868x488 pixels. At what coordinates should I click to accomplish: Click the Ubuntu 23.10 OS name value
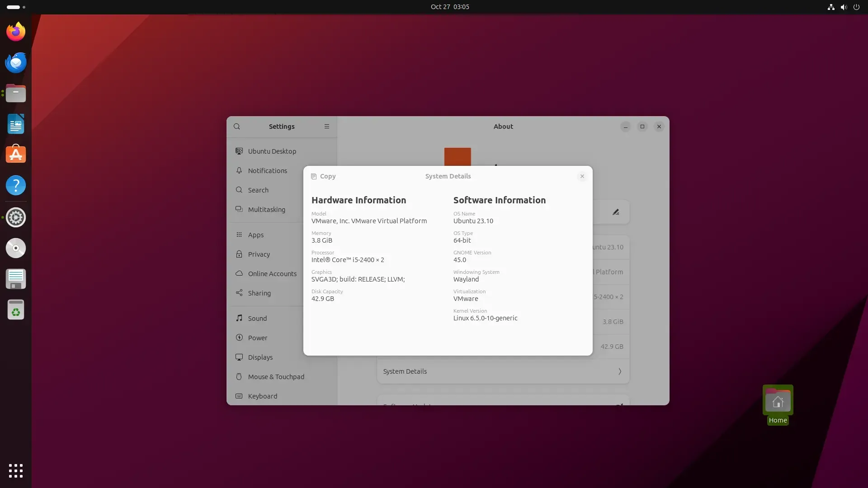point(473,221)
